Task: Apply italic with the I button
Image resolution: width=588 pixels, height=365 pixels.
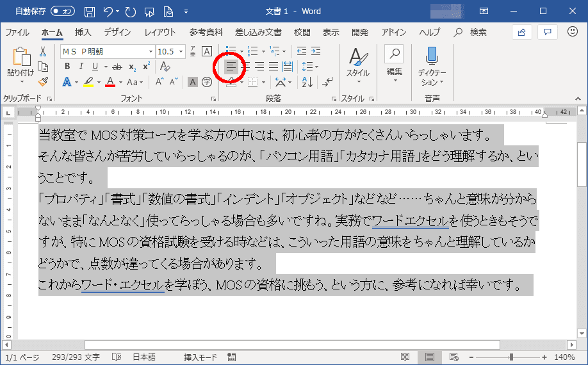Action: click(x=81, y=67)
